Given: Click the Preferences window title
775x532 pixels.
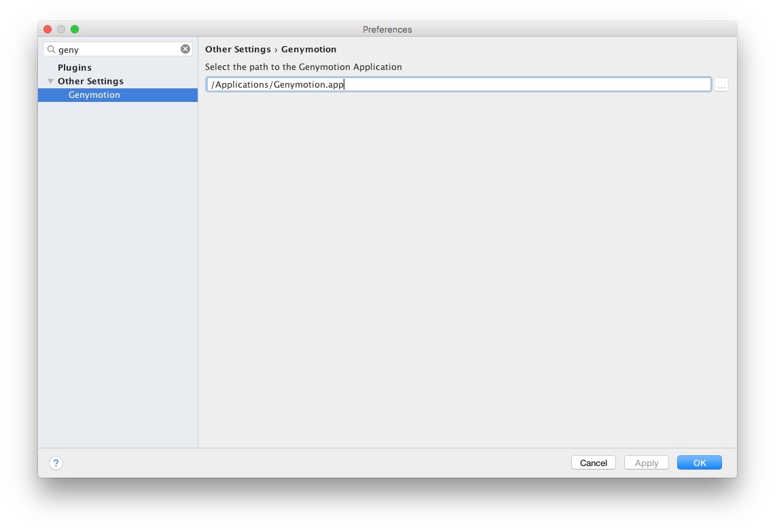Looking at the screenshot, I should pyautogui.click(x=387, y=30).
